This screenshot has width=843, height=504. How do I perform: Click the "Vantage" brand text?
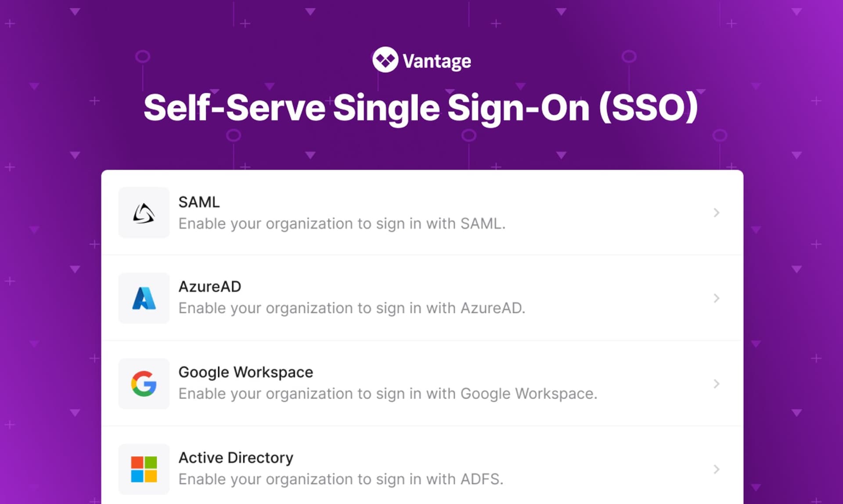pyautogui.click(x=437, y=61)
